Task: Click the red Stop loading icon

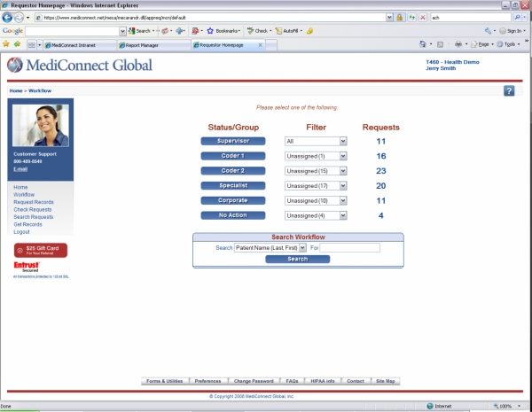Action: [423, 18]
